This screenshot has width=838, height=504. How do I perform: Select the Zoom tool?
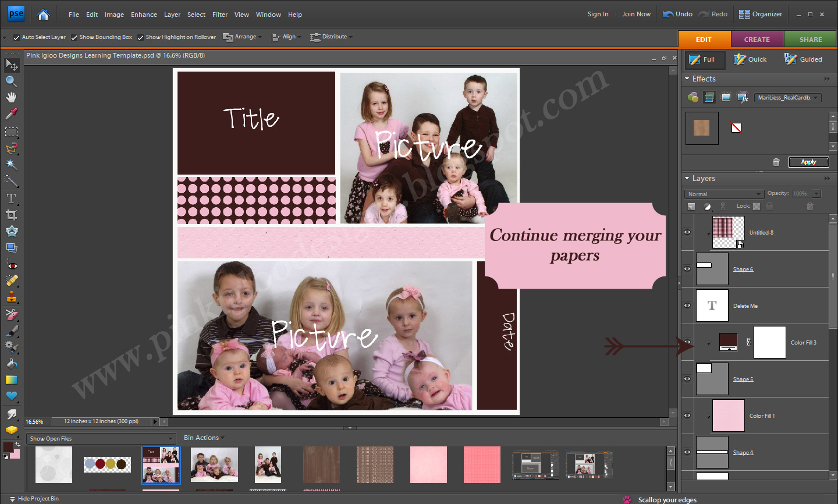click(x=12, y=81)
